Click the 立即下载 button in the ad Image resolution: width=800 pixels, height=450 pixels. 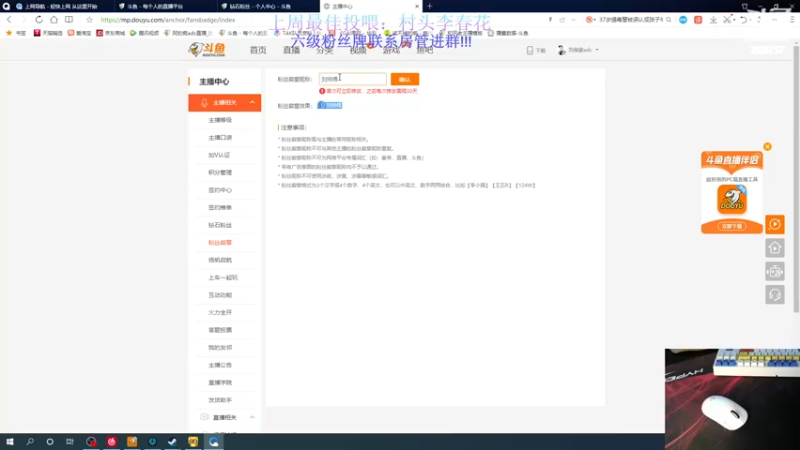point(732,226)
